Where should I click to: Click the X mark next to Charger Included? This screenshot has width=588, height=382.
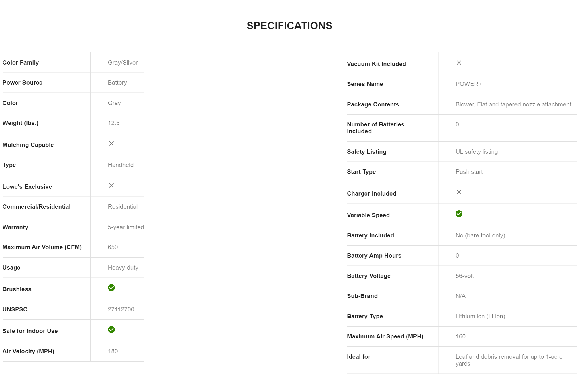click(459, 192)
